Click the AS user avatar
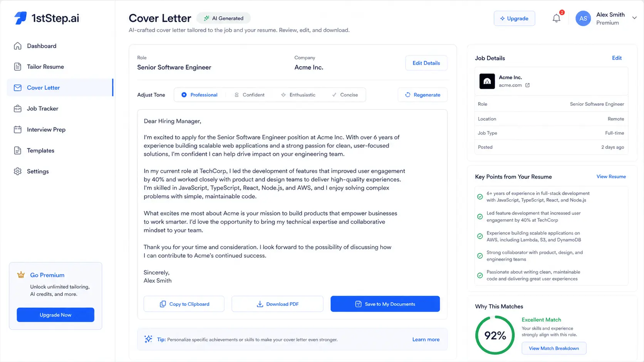The height and width of the screenshot is (362, 644). (583, 18)
